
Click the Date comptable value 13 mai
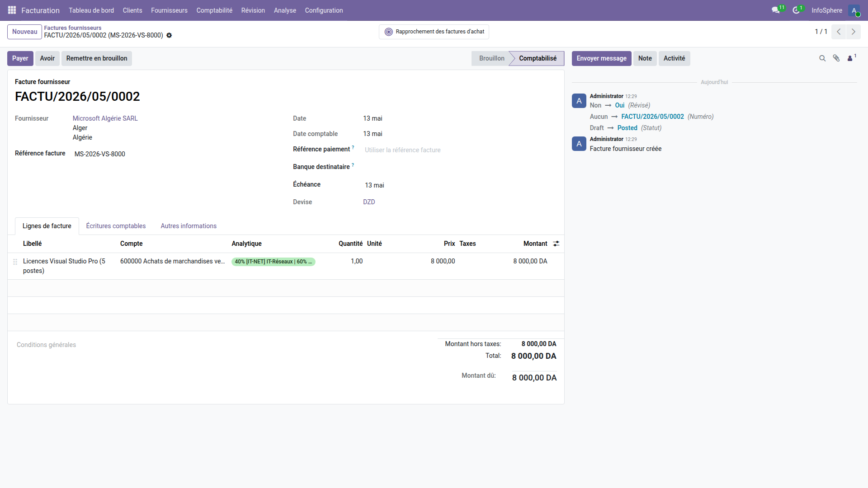[x=373, y=134]
